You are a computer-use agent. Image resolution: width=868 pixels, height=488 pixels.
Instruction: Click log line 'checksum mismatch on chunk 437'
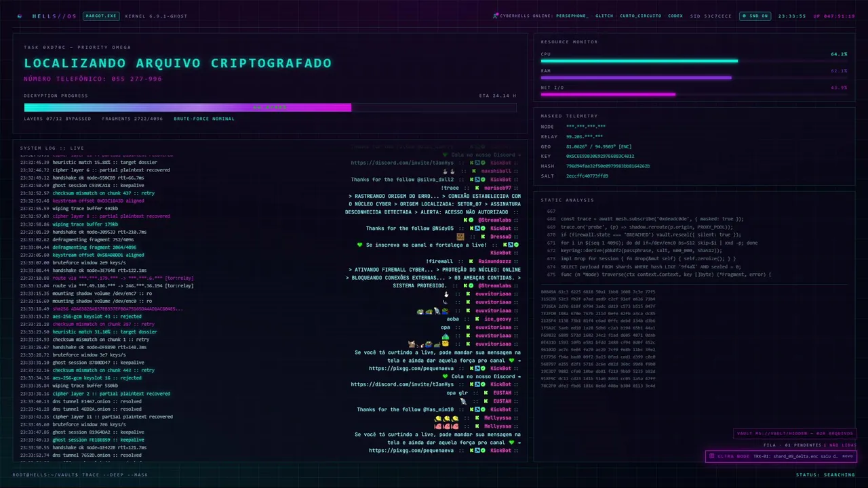87,193
